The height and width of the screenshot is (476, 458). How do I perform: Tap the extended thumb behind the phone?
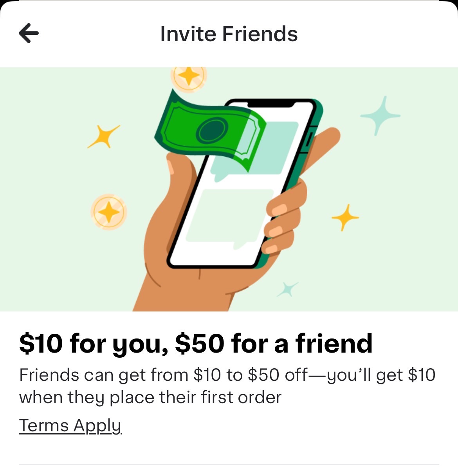pos(321,149)
